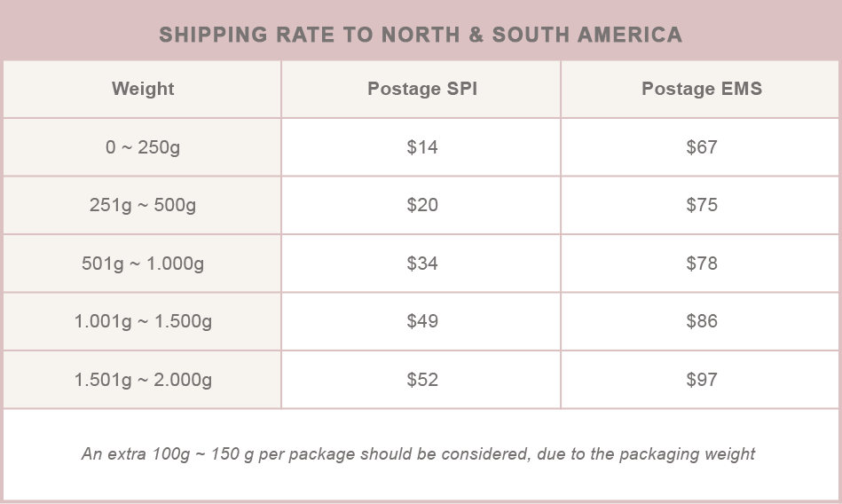The width and height of the screenshot is (842, 504).
Task: Select the $14 SPI price cell
Action: 421,147
